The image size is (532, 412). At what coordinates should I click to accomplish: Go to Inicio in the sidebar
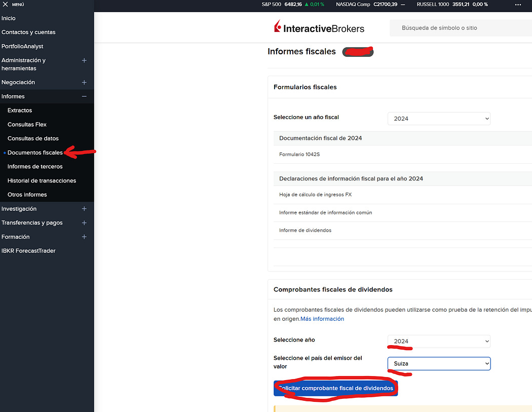click(x=9, y=18)
